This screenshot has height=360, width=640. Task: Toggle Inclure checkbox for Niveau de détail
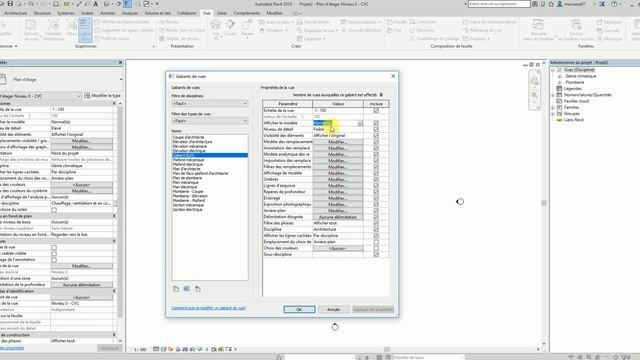(376, 129)
